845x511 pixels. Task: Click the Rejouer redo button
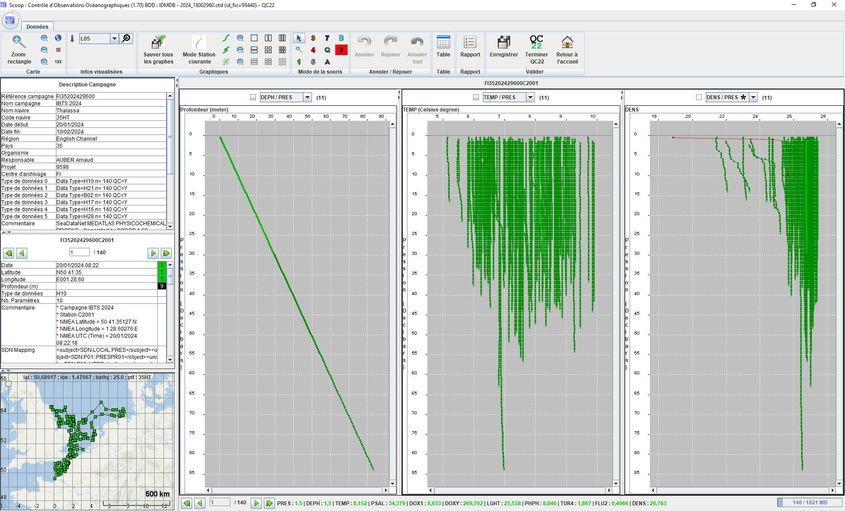tap(390, 47)
